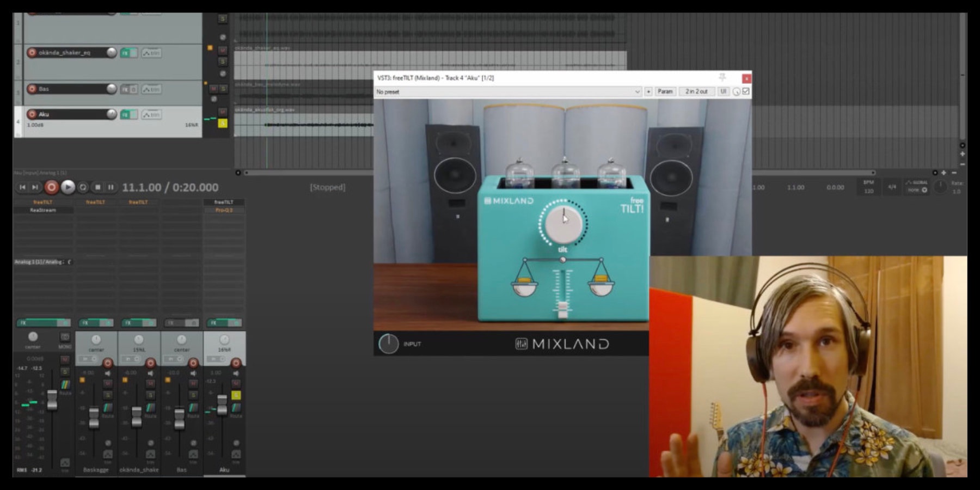Arm the Aku track for recording
The height and width of the screenshot is (490, 980).
pyautogui.click(x=32, y=114)
